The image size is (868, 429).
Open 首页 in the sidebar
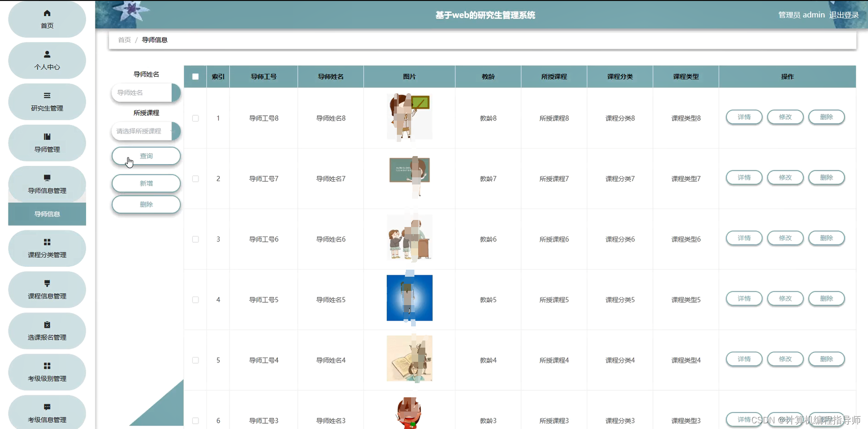point(47,19)
